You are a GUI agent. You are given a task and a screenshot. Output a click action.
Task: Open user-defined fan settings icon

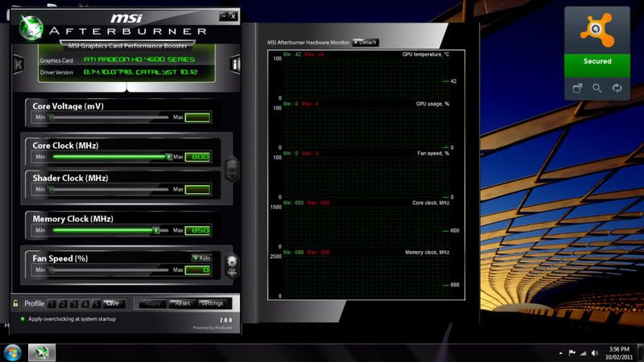click(x=232, y=265)
